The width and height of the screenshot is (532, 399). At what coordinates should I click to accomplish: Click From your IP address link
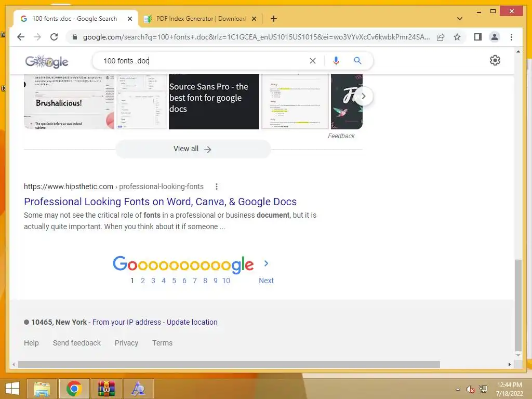pos(127,322)
